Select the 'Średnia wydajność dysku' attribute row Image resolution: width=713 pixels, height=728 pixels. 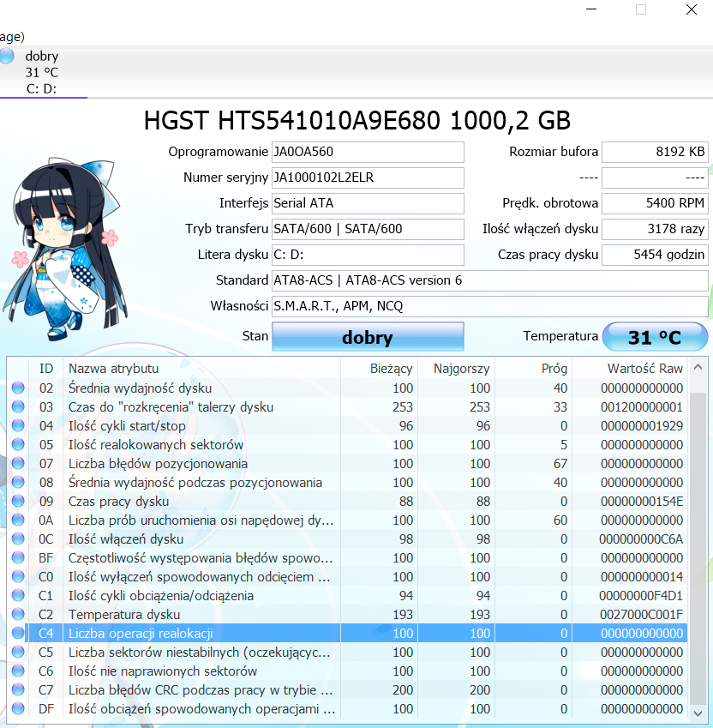click(x=347, y=388)
